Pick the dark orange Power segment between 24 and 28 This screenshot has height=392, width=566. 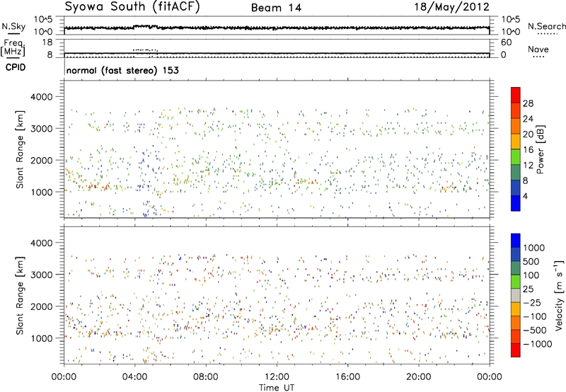516,110
